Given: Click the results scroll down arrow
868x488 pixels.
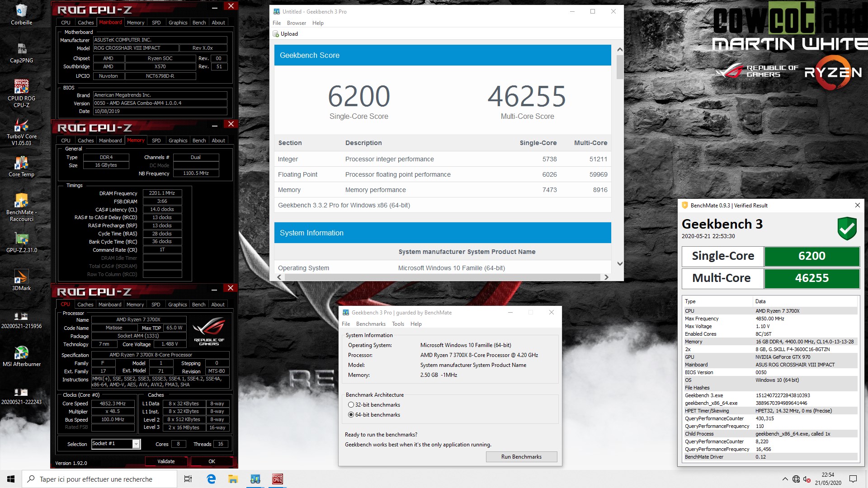Looking at the screenshot, I should click(x=620, y=264).
